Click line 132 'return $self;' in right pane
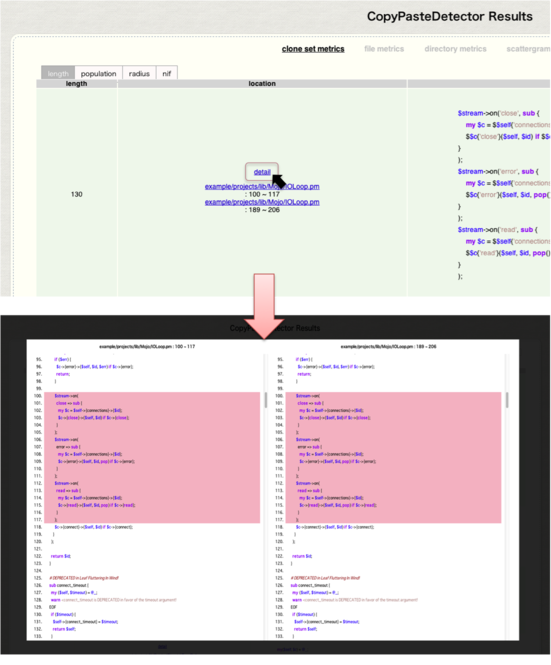The width and height of the screenshot is (551, 665). pos(305,629)
